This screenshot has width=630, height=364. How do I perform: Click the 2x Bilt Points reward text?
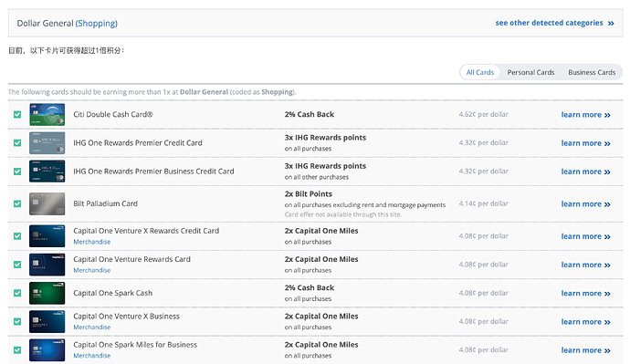pyautogui.click(x=309, y=193)
